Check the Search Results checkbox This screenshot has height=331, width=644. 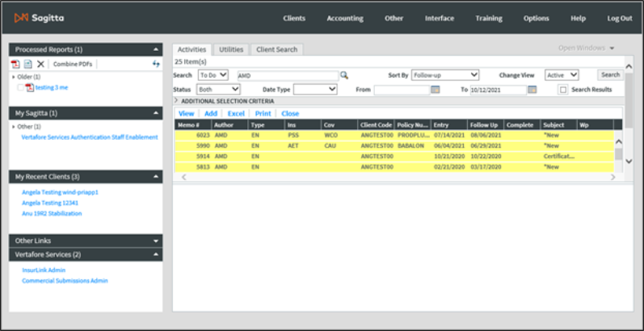point(563,90)
